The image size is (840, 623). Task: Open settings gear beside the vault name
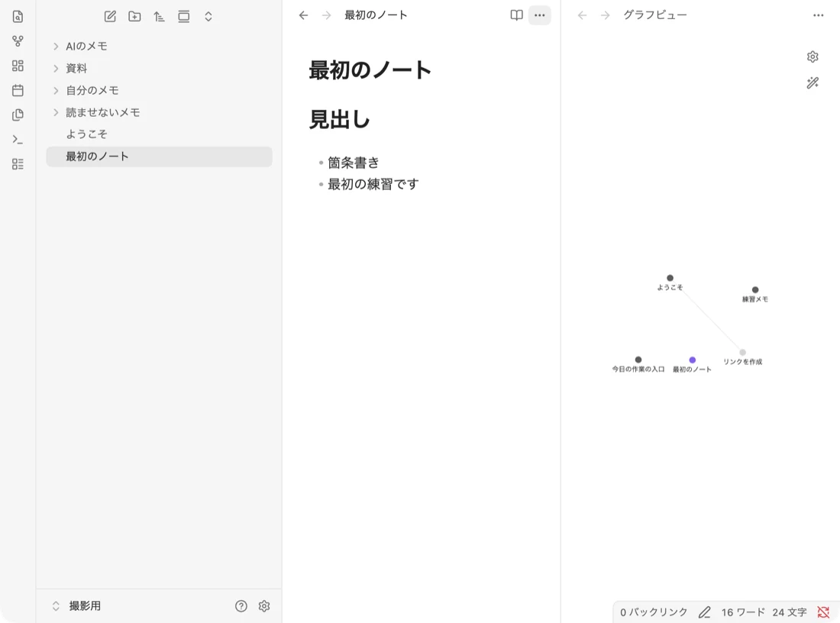(264, 606)
